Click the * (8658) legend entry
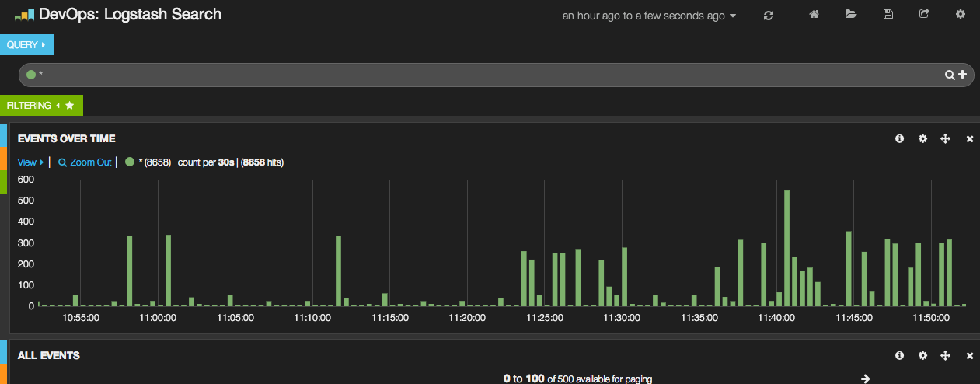The width and height of the screenshot is (980, 384). pos(155,162)
